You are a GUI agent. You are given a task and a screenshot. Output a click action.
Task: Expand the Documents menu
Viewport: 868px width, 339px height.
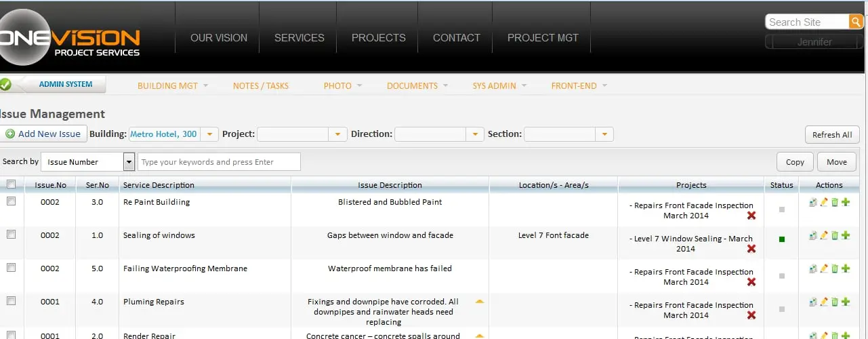[417, 85]
